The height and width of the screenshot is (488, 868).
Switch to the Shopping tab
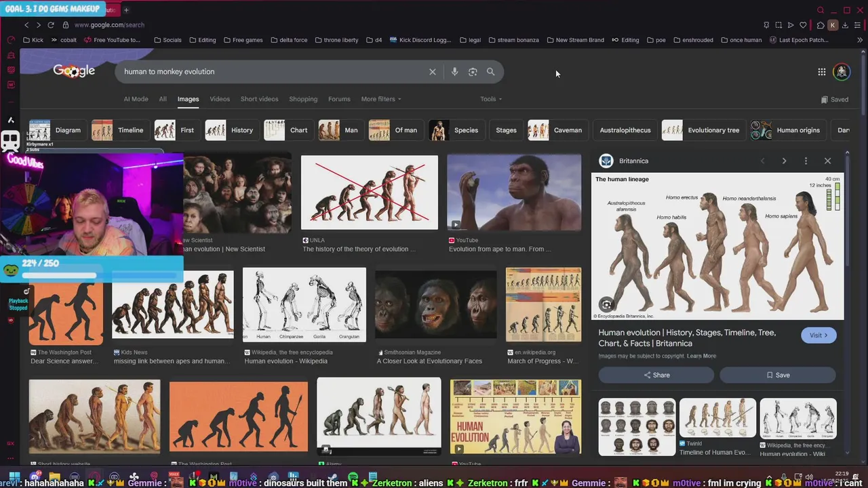(x=303, y=99)
